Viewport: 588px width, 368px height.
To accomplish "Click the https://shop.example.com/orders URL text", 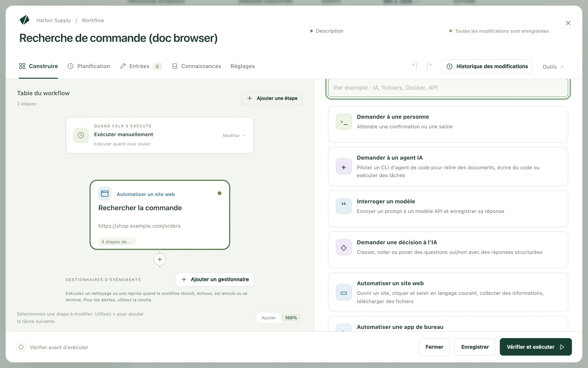I will click(x=139, y=226).
